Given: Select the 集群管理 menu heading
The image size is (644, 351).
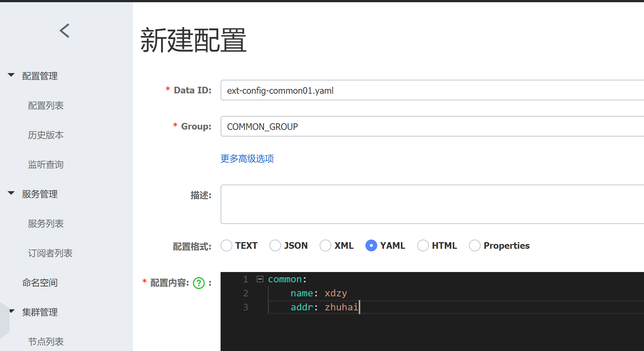Looking at the screenshot, I should [x=40, y=312].
